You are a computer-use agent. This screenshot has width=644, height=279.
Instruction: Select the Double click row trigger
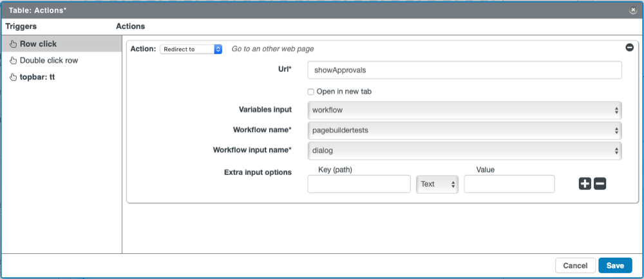pyautogui.click(x=62, y=60)
